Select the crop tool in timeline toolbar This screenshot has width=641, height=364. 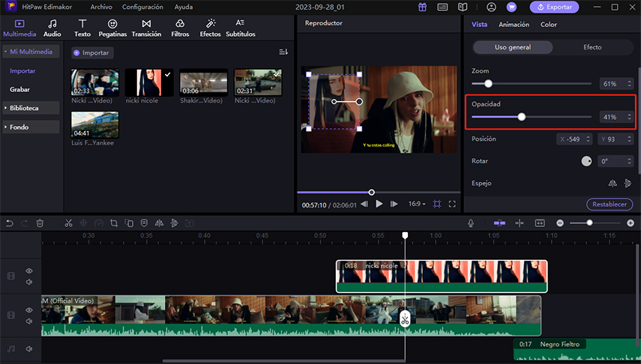point(114,223)
